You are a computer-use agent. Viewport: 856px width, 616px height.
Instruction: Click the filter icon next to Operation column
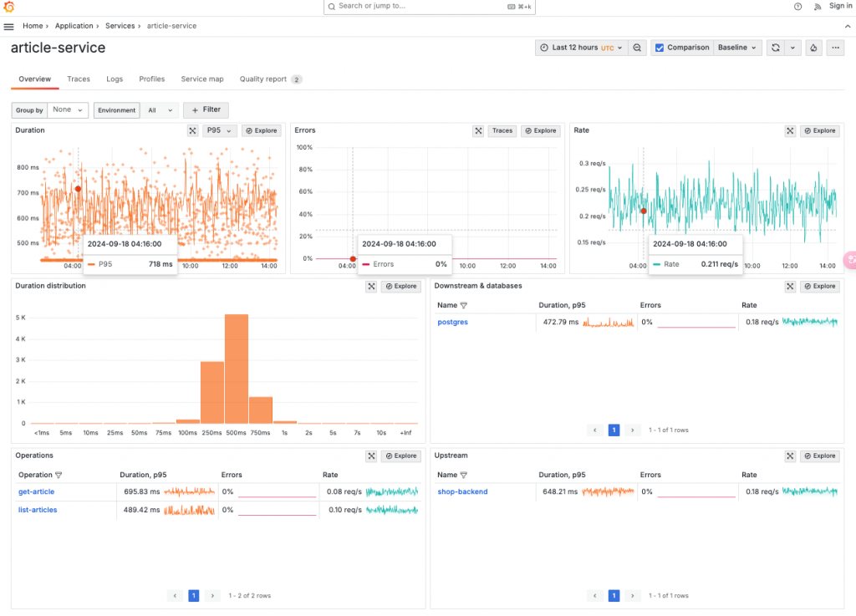point(59,476)
